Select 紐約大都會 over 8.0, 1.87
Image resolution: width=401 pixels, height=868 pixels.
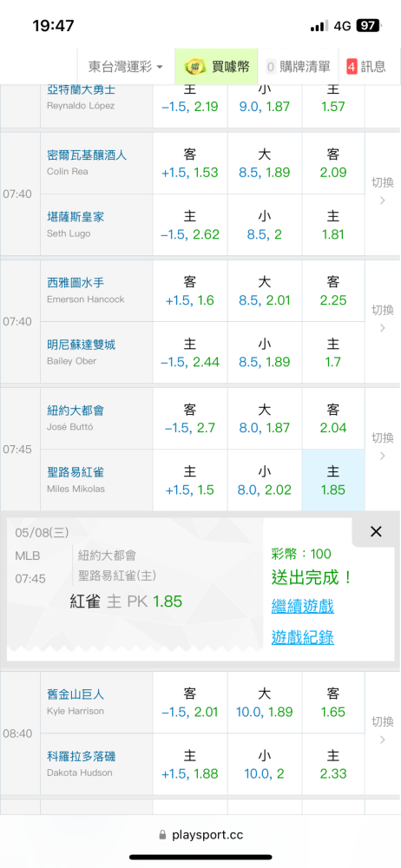coord(264,418)
